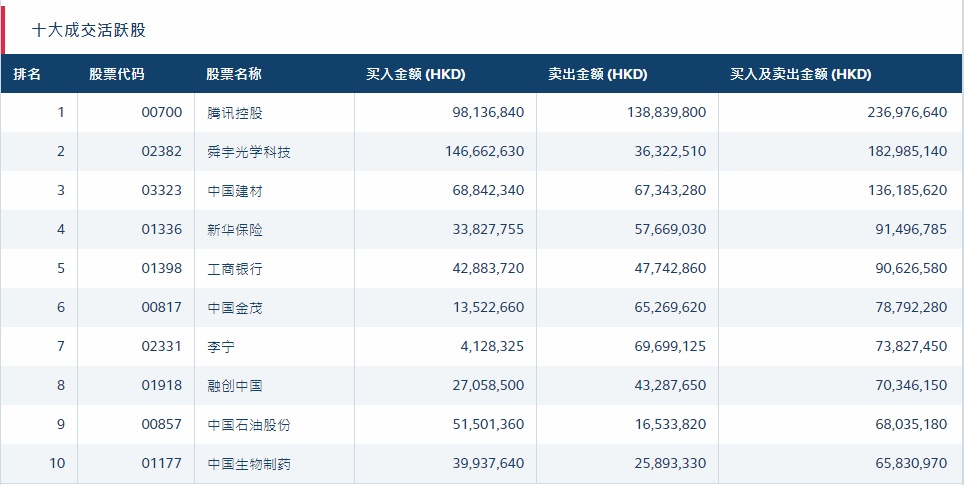Click buy amount 4,128,325
This screenshot has height=485, width=964.
point(492,347)
